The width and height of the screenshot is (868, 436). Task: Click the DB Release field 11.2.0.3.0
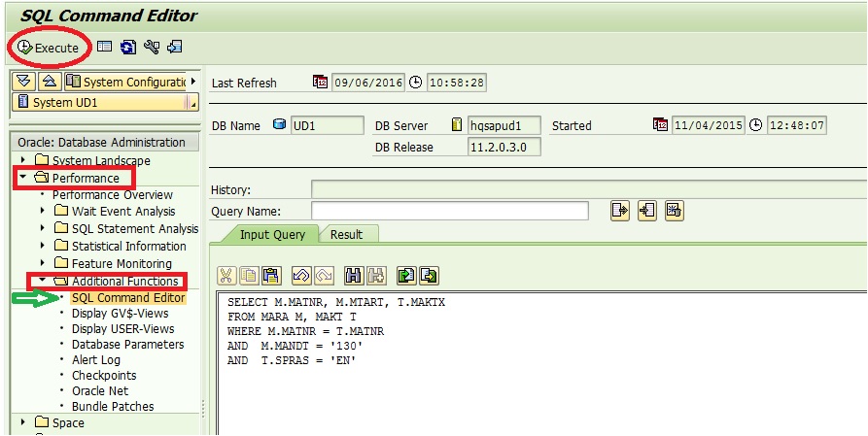coord(503,148)
